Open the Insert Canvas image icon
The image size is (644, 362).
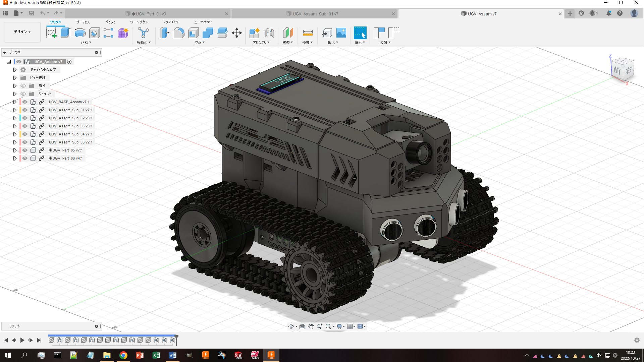click(x=341, y=33)
